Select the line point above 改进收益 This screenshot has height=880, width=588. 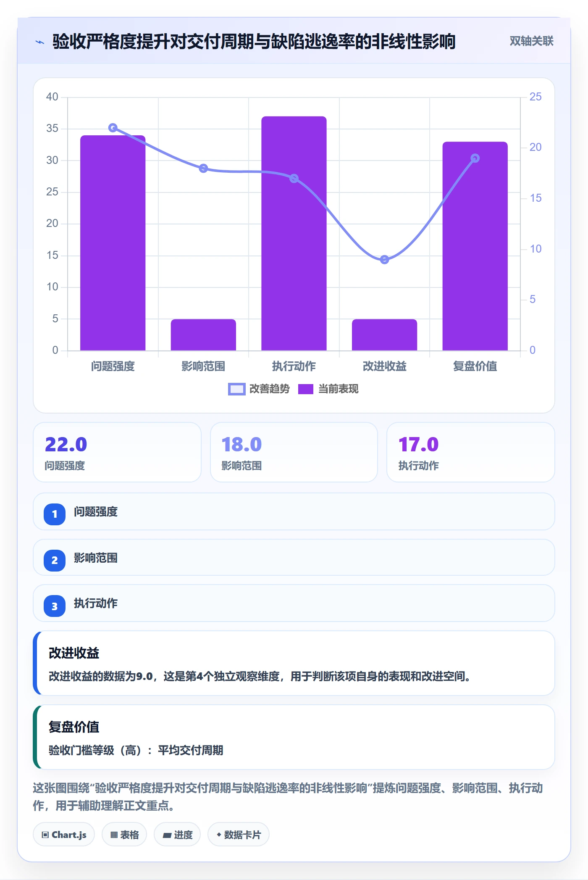(x=384, y=260)
